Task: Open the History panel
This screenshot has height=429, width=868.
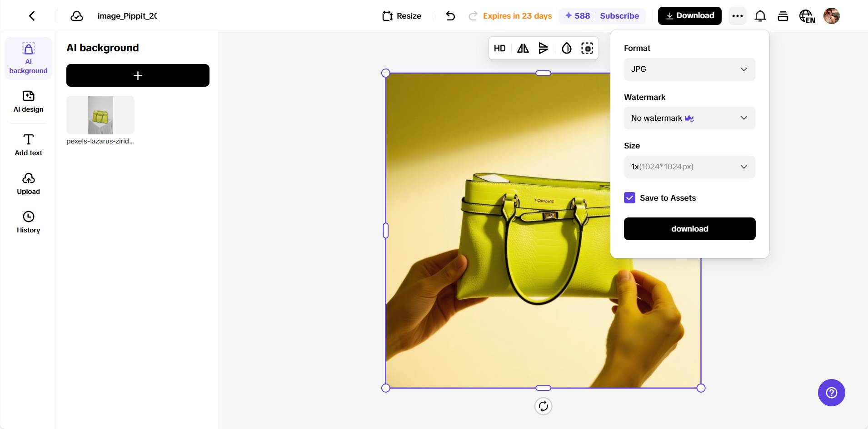Action: 29,222
